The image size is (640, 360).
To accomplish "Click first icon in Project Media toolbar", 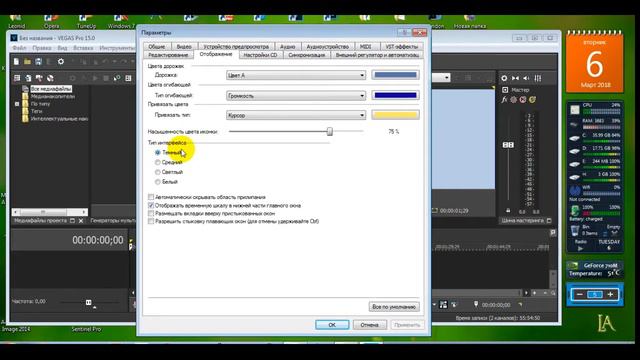I will 17,78.
